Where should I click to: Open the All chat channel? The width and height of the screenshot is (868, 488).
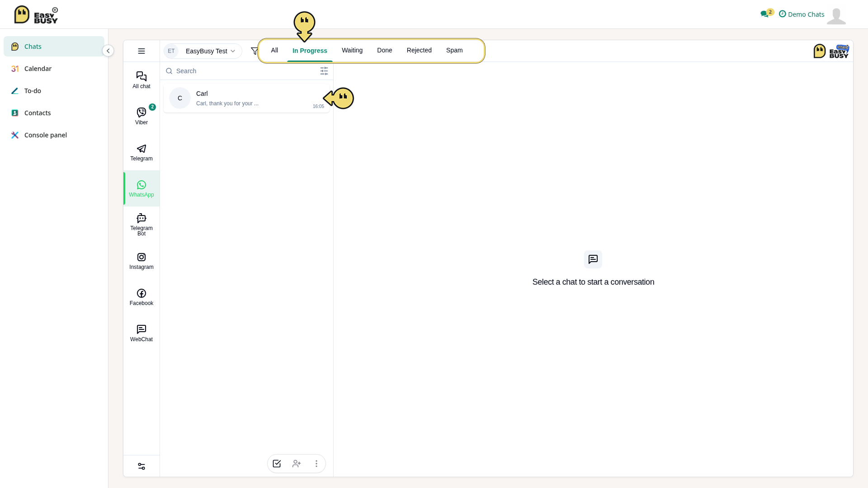[x=142, y=80]
